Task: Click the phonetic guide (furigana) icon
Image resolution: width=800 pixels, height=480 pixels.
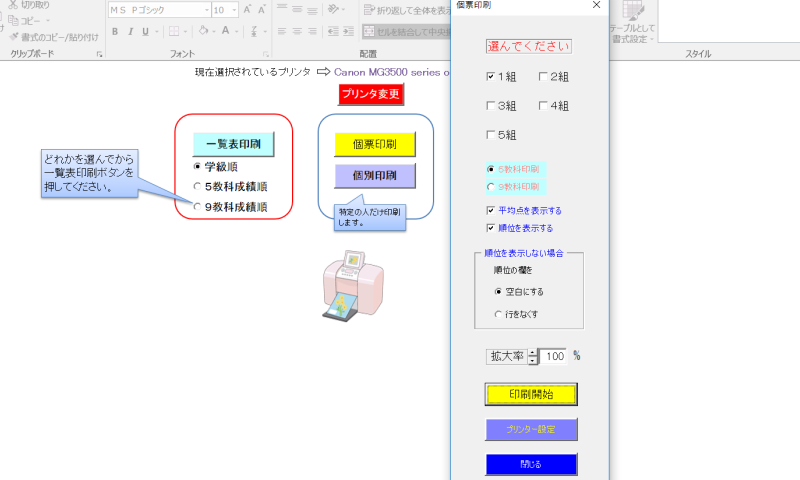Action: click(254, 31)
